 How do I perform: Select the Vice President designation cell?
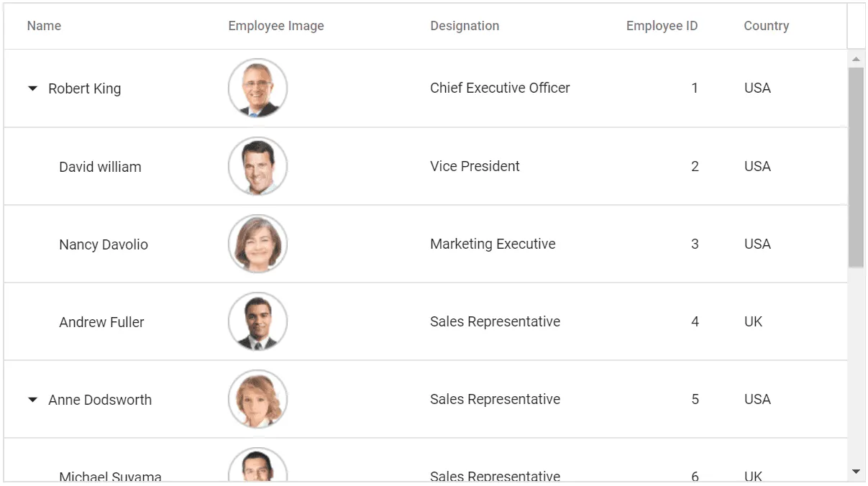coord(475,166)
